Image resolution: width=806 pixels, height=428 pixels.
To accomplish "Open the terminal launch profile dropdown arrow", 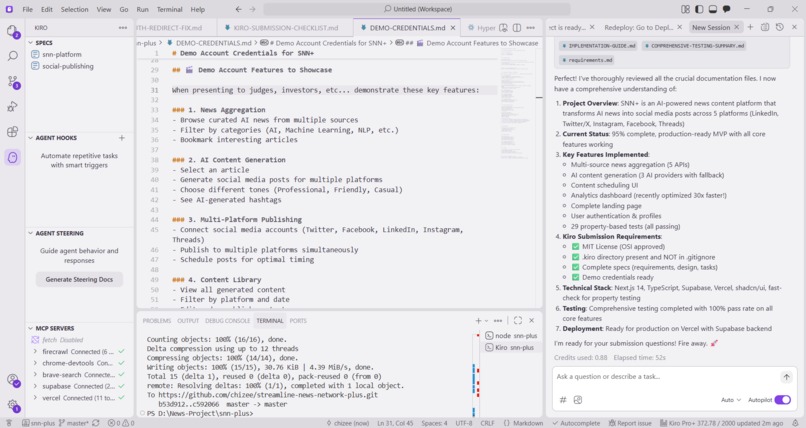I will pyautogui.click(x=487, y=321).
